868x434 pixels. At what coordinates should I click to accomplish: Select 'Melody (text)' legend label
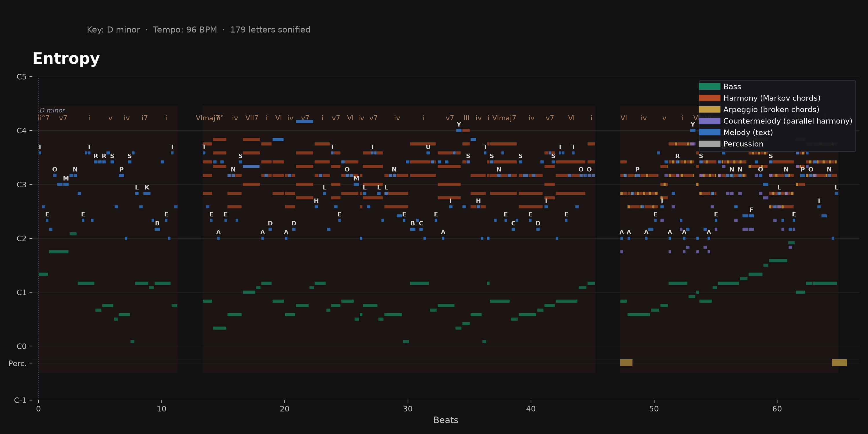748,133
